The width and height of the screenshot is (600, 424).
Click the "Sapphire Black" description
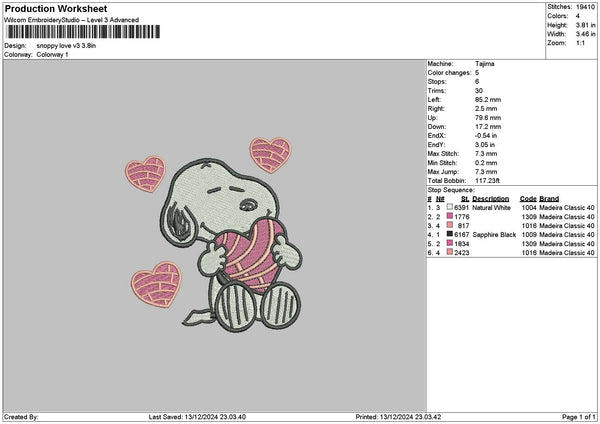click(494, 235)
